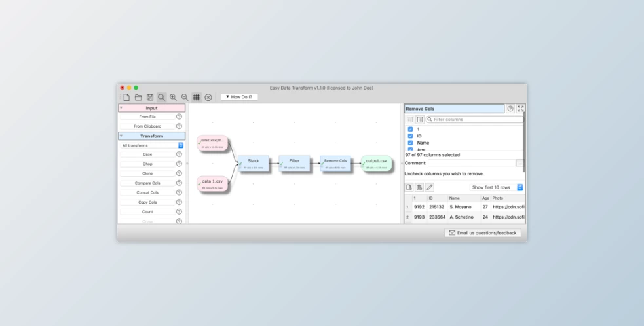Select the data2.xlsx input node
The height and width of the screenshot is (326, 644).
(212, 143)
